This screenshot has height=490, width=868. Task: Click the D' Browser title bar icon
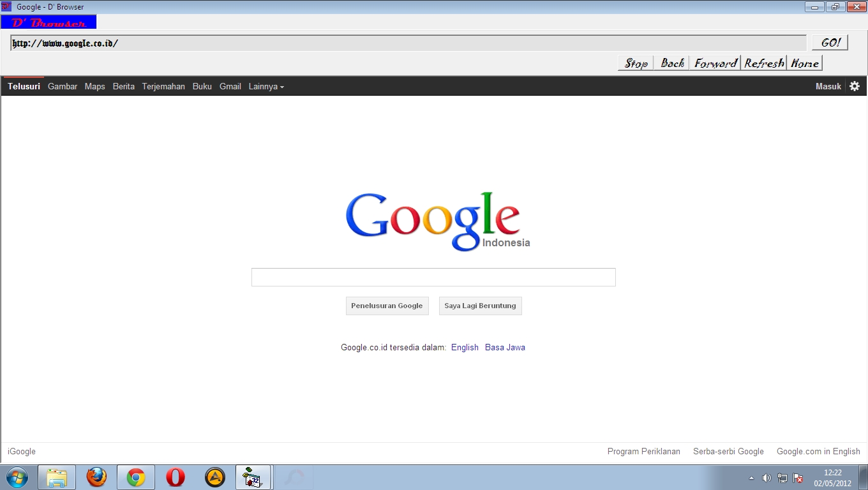pyautogui.click(x=6, y=6)
